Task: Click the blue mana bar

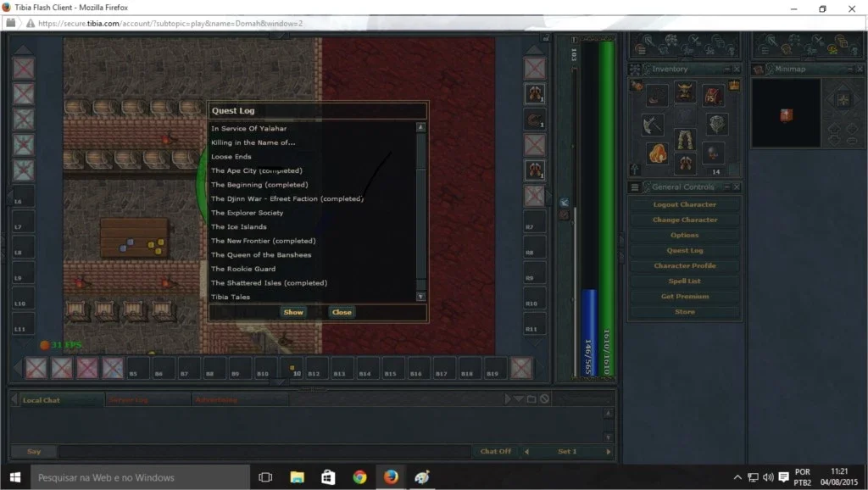Action: pos(589,332)
